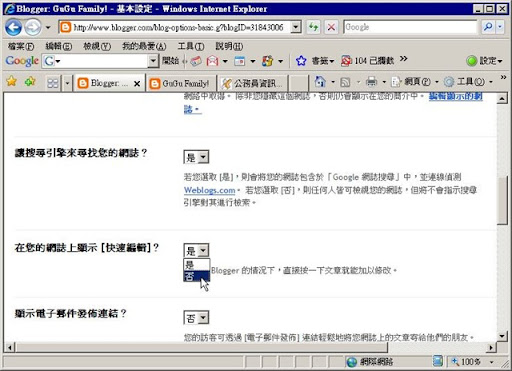The height and width of the screenshot is (371, 512).
Task: Click the Quick Tabs grid icon
Action: coord(53,83)
